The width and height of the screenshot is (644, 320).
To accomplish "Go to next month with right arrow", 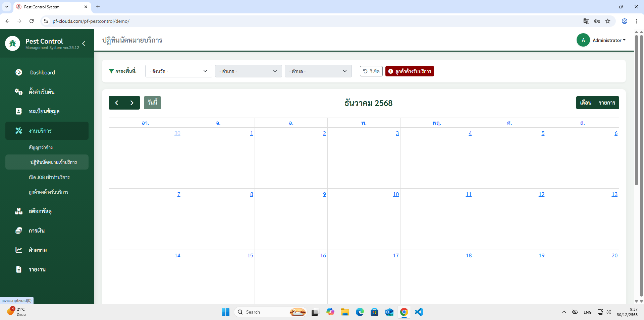I will [x=132, y=103].
